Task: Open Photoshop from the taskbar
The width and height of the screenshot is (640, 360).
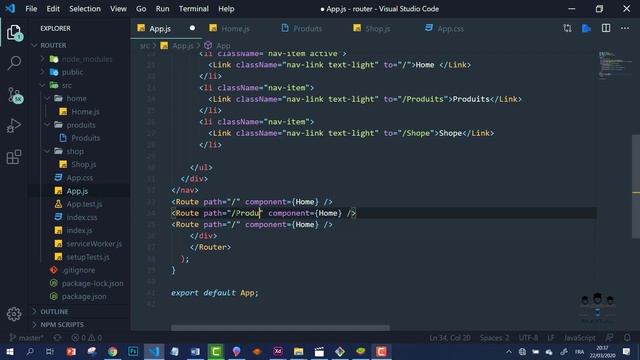Action: coord(133,351)
